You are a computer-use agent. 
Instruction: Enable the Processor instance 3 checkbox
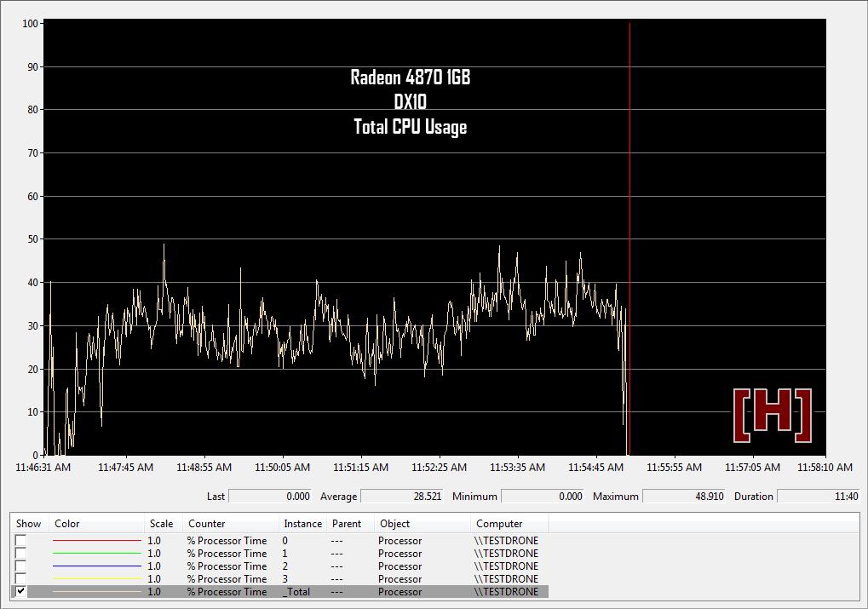(20, 578)
